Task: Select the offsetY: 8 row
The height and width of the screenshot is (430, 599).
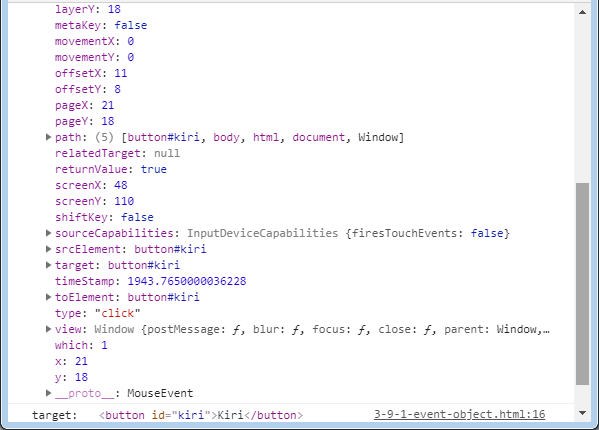Action: pyautogui.click(x=88, y=89)
